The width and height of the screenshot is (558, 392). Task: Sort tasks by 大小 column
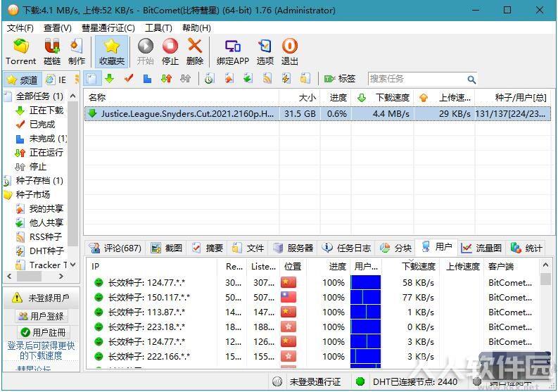[x=300, y=98]
